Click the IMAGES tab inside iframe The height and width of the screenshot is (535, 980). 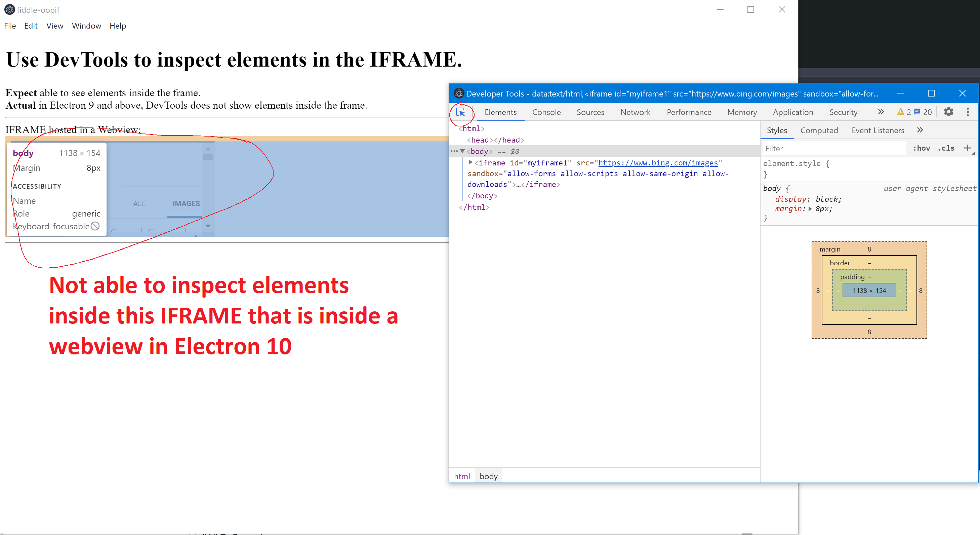(186, 203)
